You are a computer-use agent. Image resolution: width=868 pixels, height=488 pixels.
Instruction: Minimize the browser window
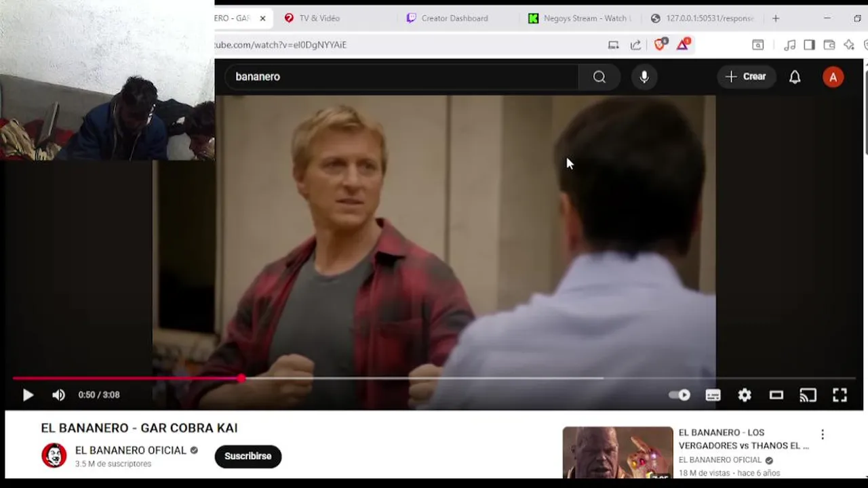pos(827,18)
